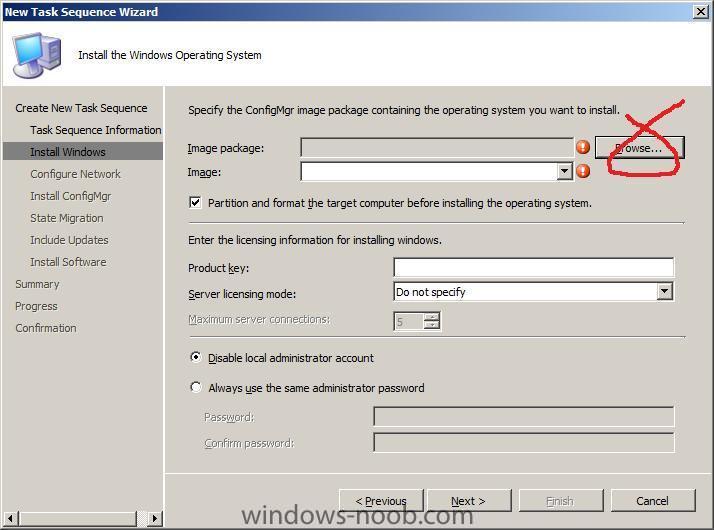Viewport: 714px width, 530px height.
Task: Select Create New Task Sequence heading
Action: pos(82,108)
